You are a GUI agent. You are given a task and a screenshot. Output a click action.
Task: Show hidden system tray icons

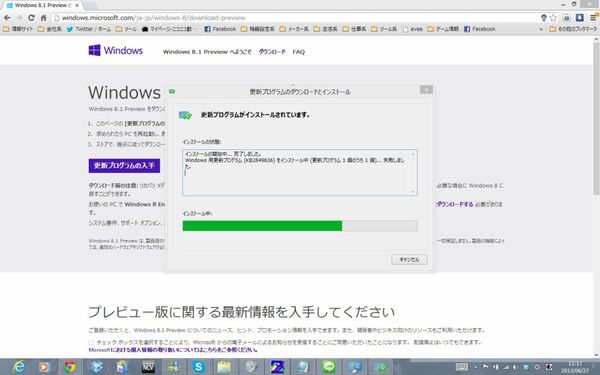tap(476, 367)
